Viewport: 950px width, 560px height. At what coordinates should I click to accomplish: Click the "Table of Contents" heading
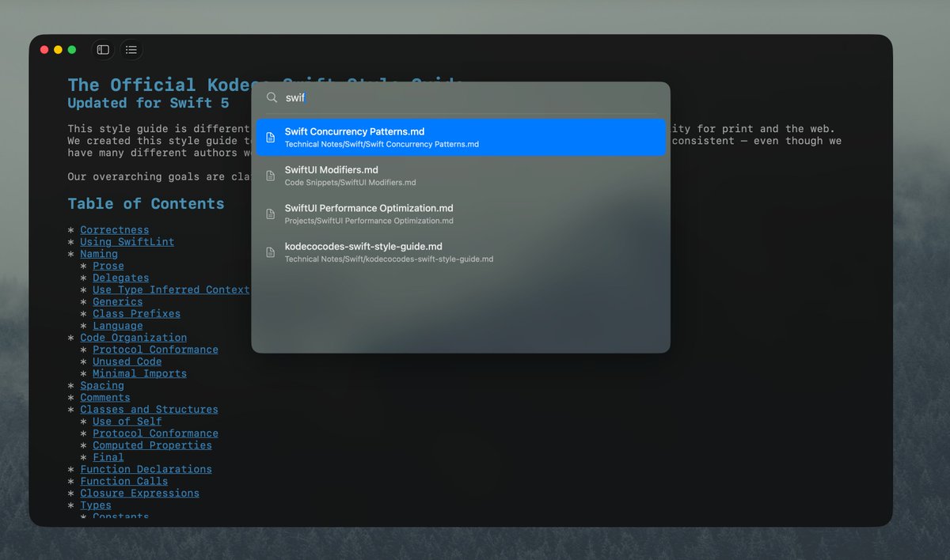click(x=146, y=204)
